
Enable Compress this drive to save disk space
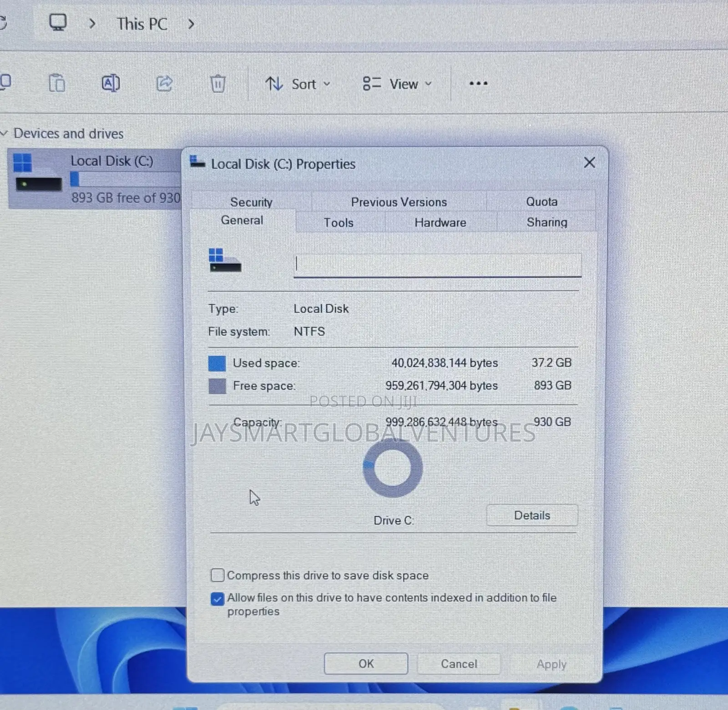[217, 575]
